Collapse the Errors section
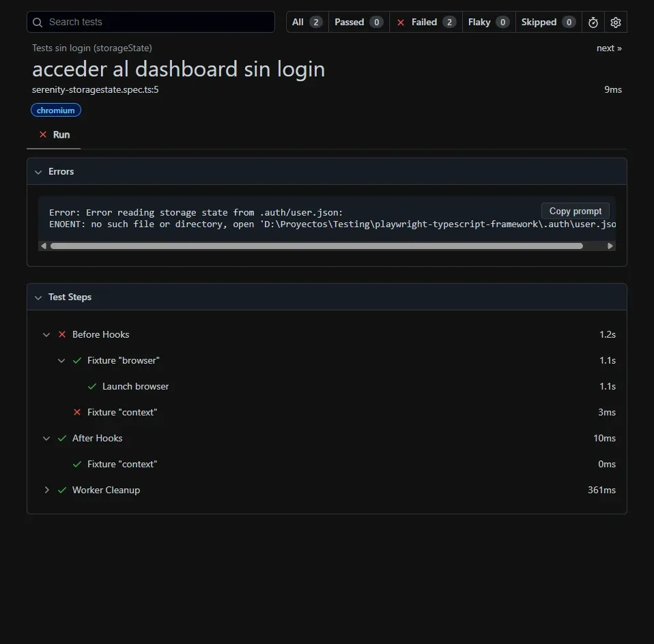Image resolution: width=654 pixels, height=644 pixels. 38,171
